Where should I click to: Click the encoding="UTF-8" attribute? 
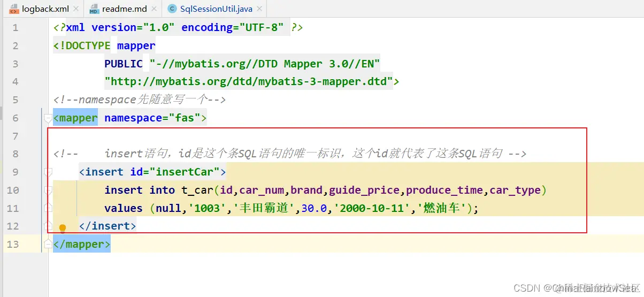point(233,27)
